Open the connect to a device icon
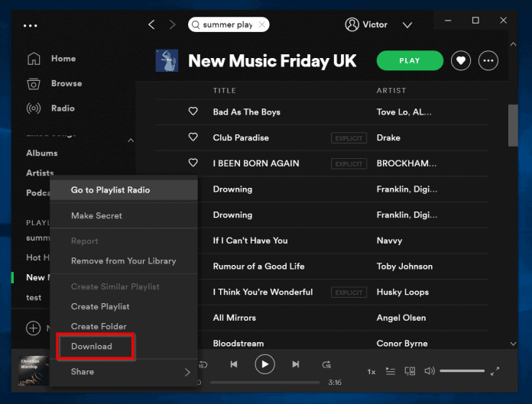 point(410,371)
